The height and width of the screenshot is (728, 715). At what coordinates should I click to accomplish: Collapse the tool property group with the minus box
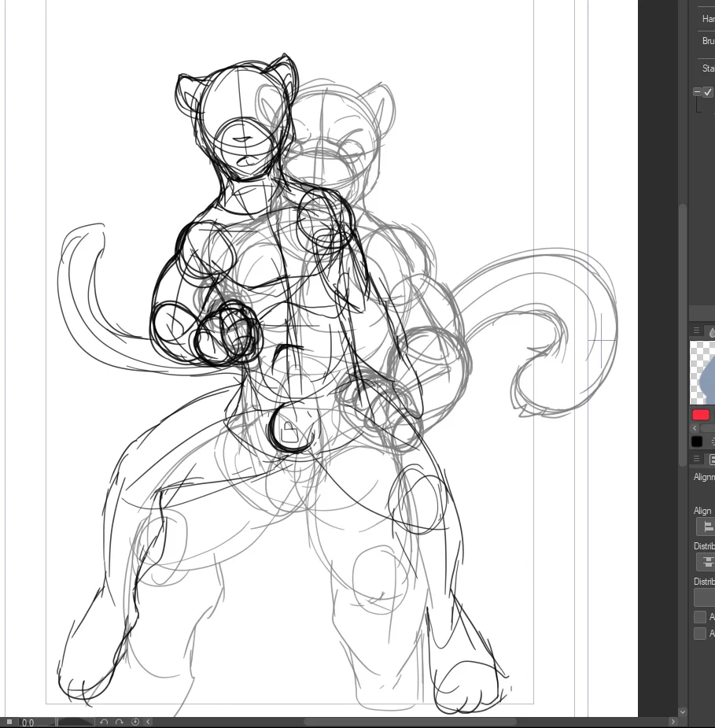coord(697,92)
